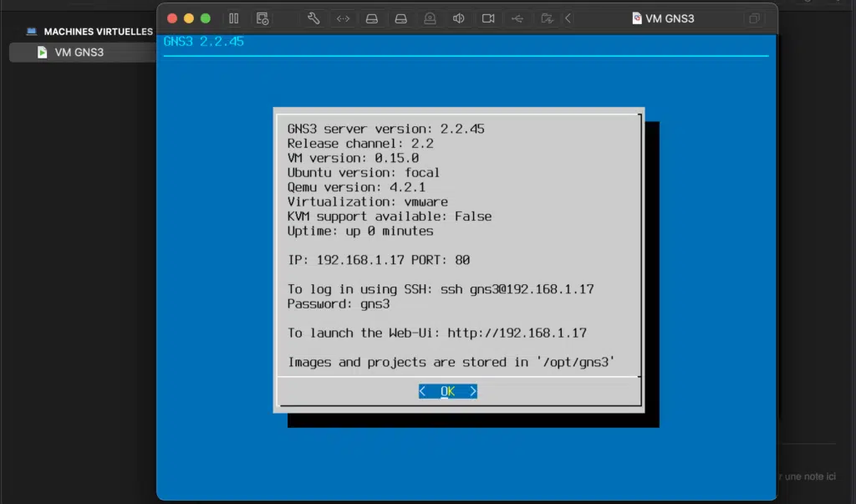Click the GNS3 2.2.45 header text
Image resolution: width=856 pixels, height=504 pixels.
[204, 42]
